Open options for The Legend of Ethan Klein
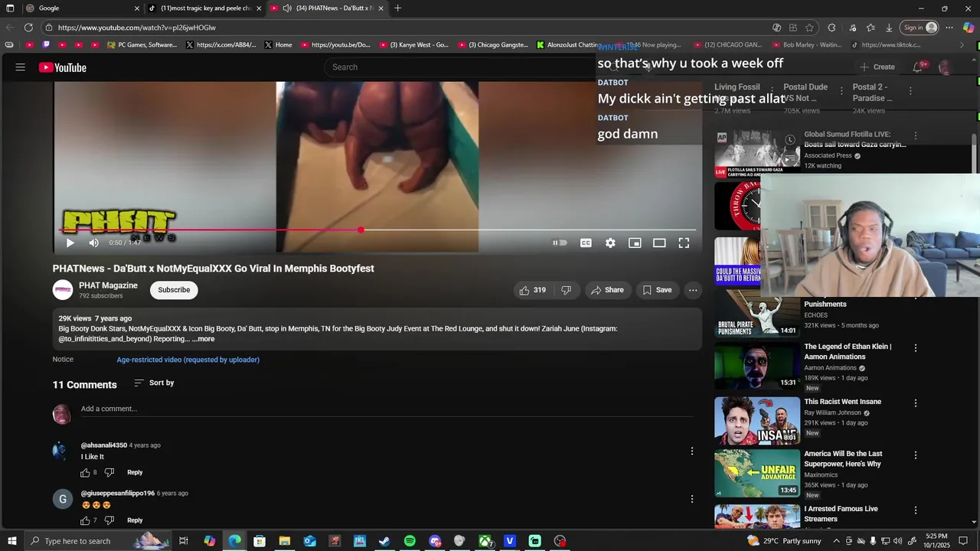Image resolution: width=980 pixels, height=551 pixels. 915,348
